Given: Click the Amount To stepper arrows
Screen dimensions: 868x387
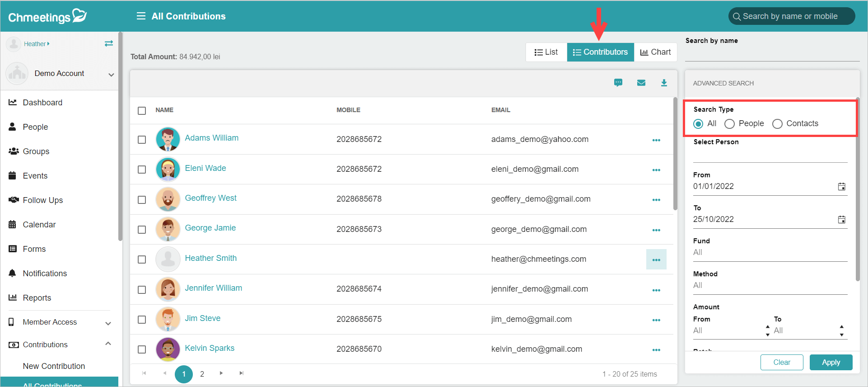Looking at the screenshot, I should [841, 330].
